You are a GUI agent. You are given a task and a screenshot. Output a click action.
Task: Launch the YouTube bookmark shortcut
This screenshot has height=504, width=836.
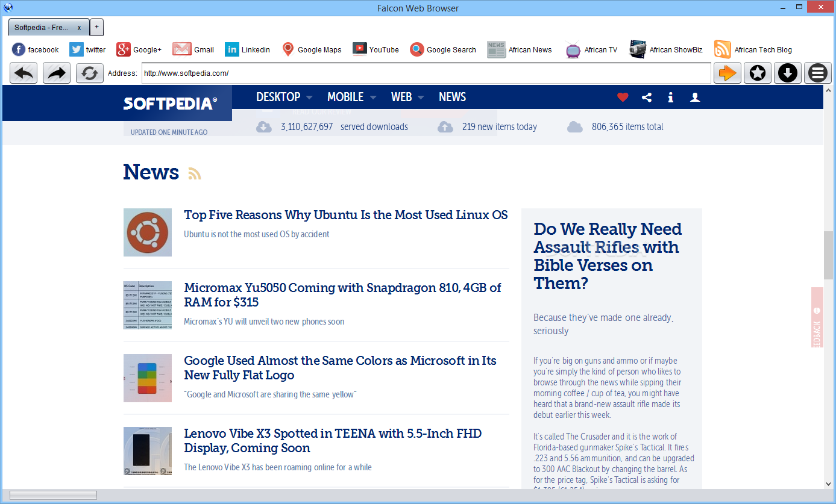pos(376,49)
